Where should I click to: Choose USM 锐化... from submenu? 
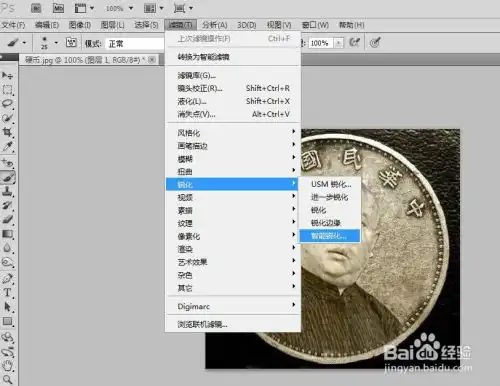pos(330,184)
